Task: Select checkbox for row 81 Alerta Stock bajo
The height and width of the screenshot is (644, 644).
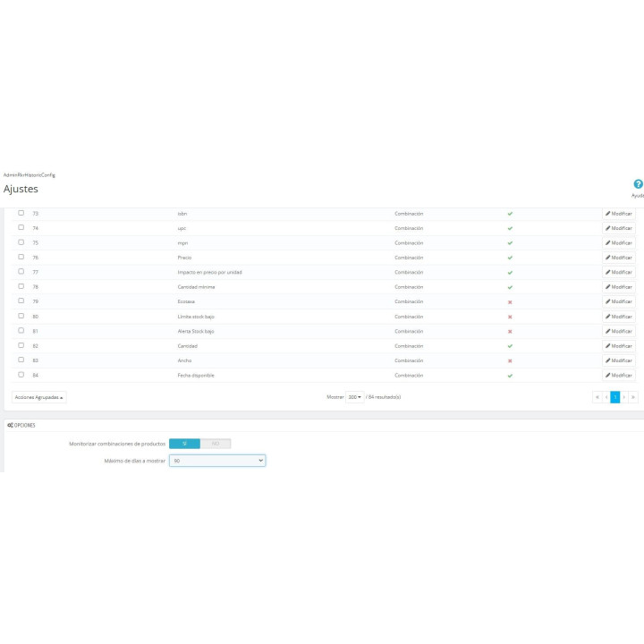Action: click(21, 330)
